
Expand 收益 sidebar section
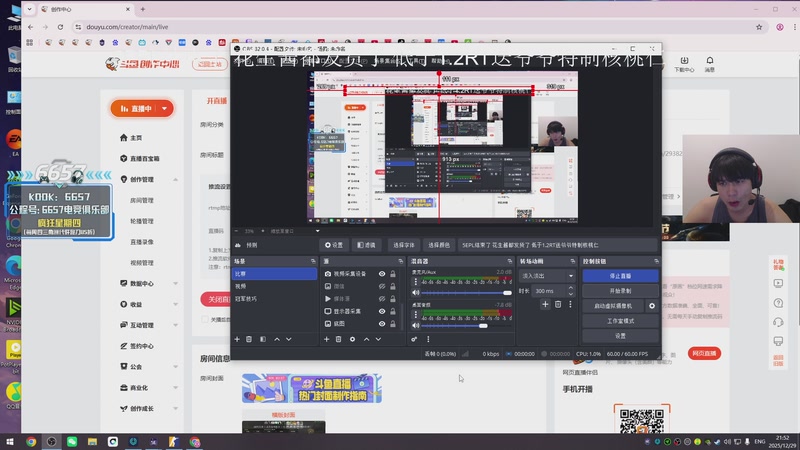[176, 305]
